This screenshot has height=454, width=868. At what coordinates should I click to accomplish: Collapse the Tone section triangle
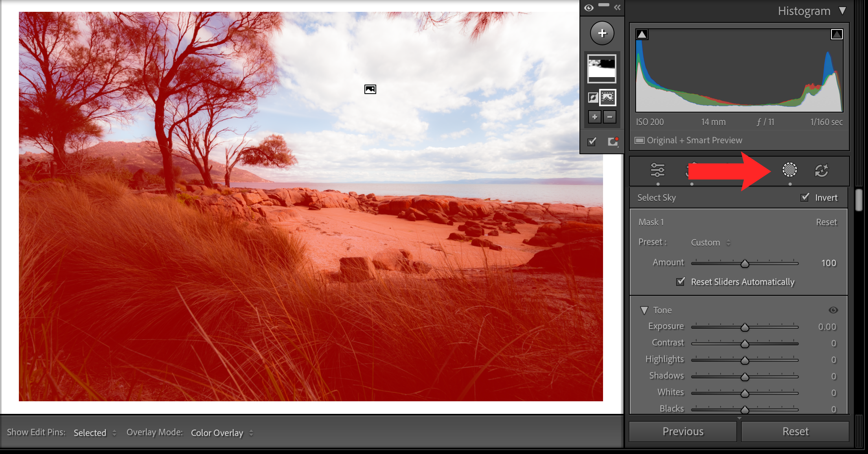pyautogui.click(x=644, y=310)
